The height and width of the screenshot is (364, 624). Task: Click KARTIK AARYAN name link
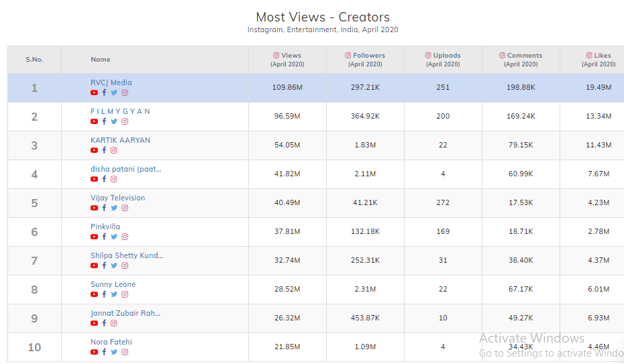pyautogui.click(x=120, y=140)
